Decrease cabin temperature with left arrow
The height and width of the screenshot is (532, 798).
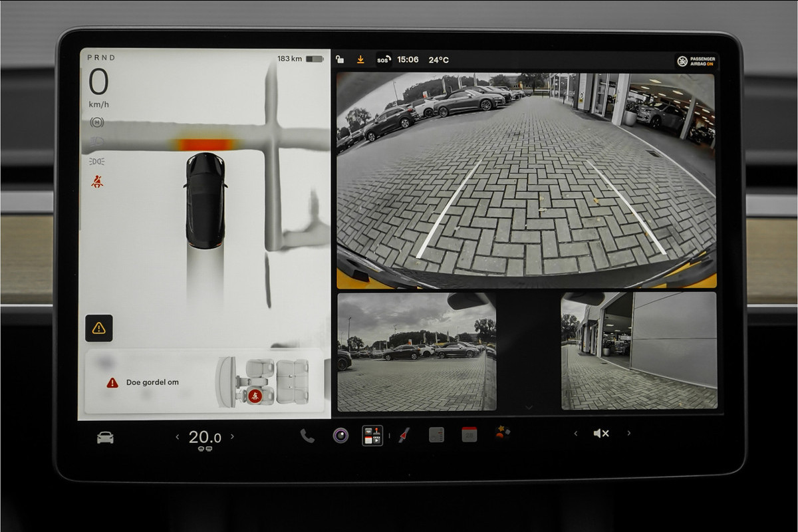tap(178, 437)
